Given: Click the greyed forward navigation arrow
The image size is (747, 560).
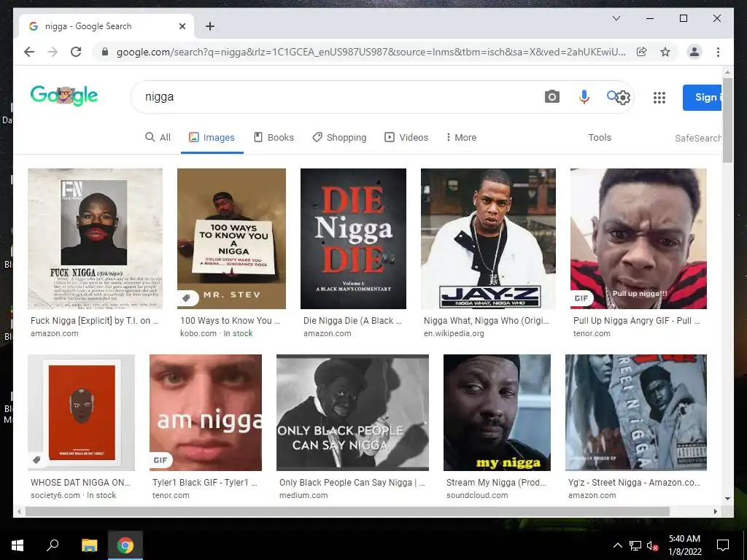Looking at the screenshot, I should pyautogui.click(x=53, y=52).
